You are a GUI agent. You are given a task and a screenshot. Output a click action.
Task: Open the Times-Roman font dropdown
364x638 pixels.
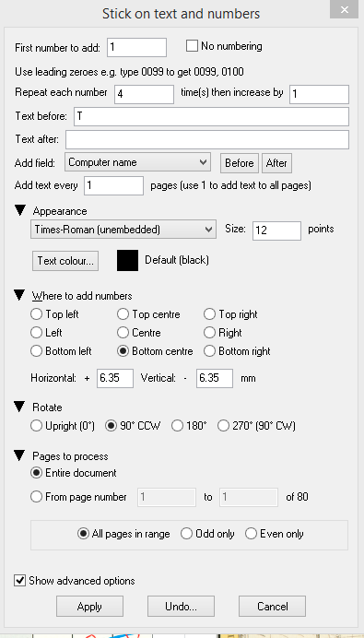[123, 230]
